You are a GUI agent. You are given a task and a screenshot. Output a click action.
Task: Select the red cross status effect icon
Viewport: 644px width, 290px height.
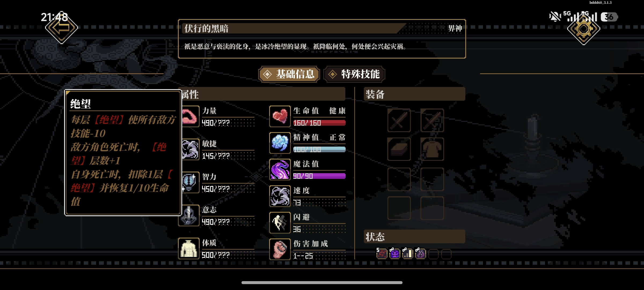pyautogui.click(x=382, y=253)
